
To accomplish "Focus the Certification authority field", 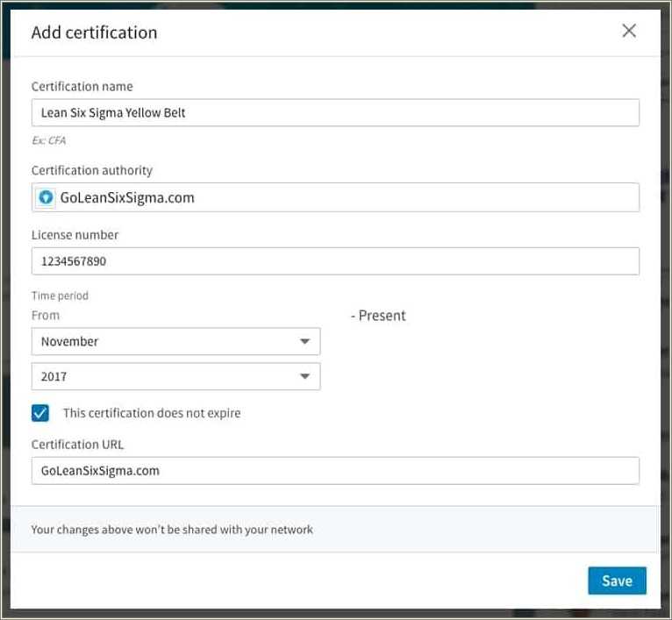I will pyautogui.click(x=335, y=197).
